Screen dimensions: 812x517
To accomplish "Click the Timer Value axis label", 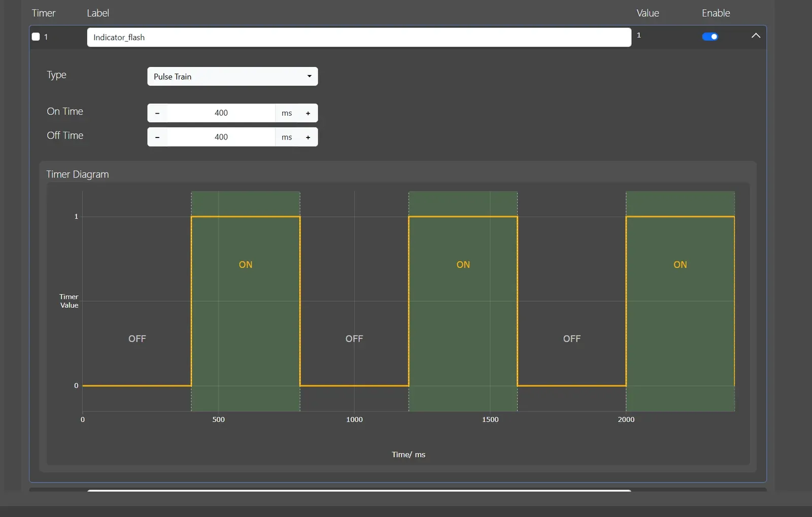I will (69, 301).
